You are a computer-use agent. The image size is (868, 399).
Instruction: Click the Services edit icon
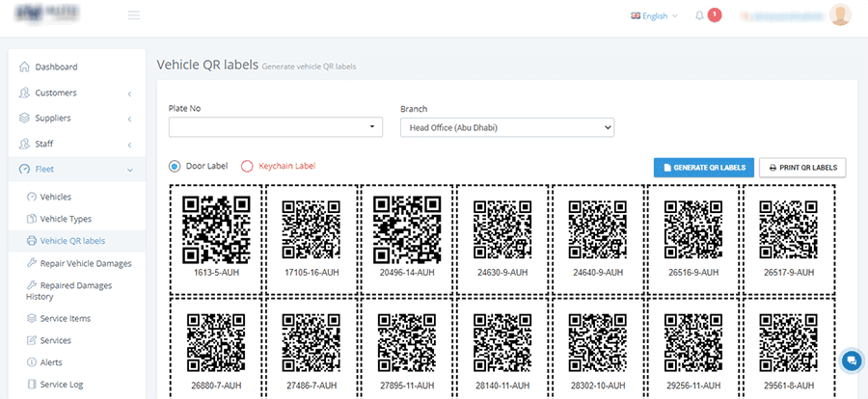click(x=31, y=340)
